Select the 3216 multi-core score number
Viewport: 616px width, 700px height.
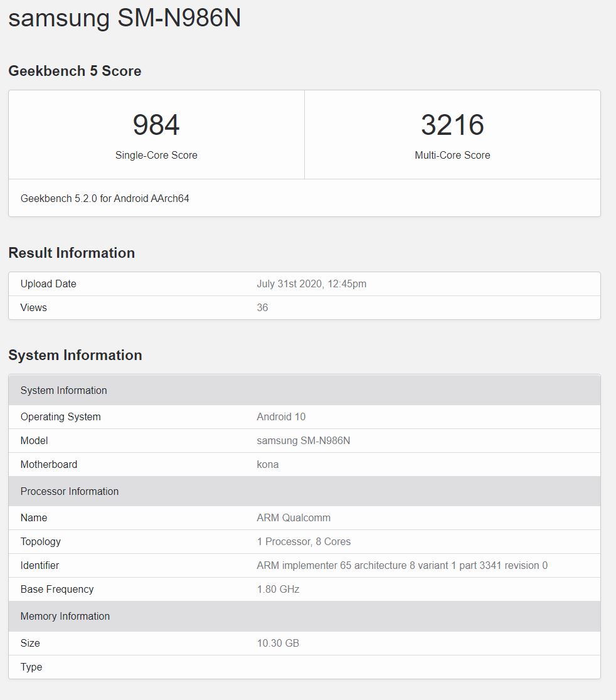tap(452, 125)
